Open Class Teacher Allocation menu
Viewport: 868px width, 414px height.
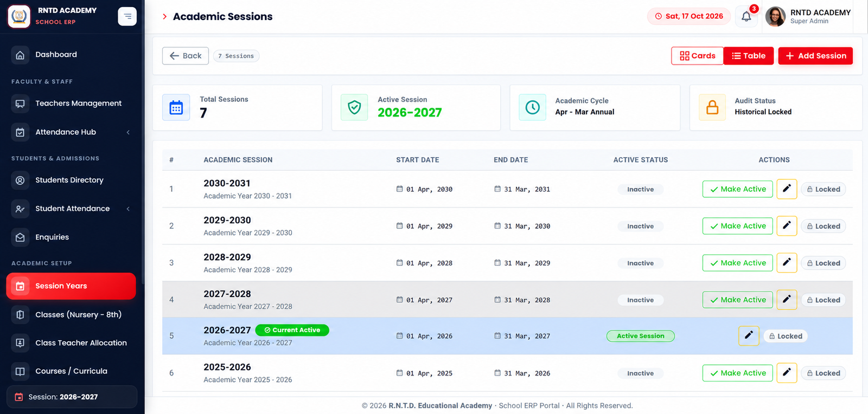[x=71, y=343]
